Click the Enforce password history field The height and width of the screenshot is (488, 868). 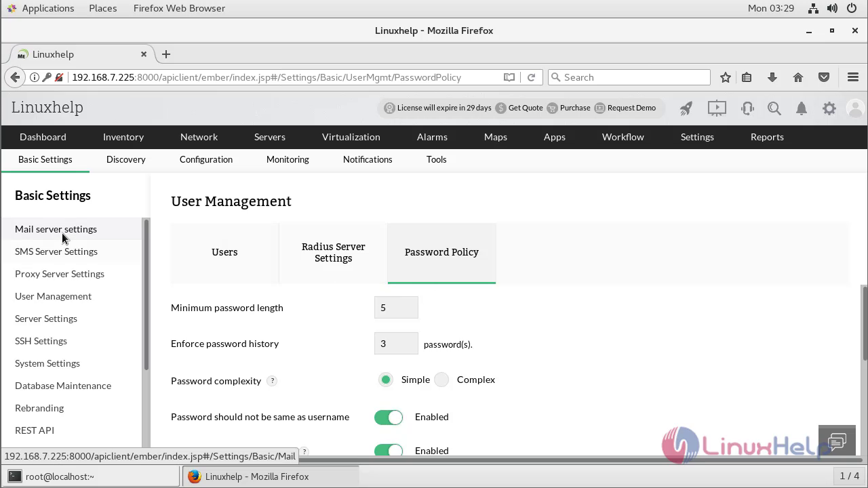coord(396,344)
